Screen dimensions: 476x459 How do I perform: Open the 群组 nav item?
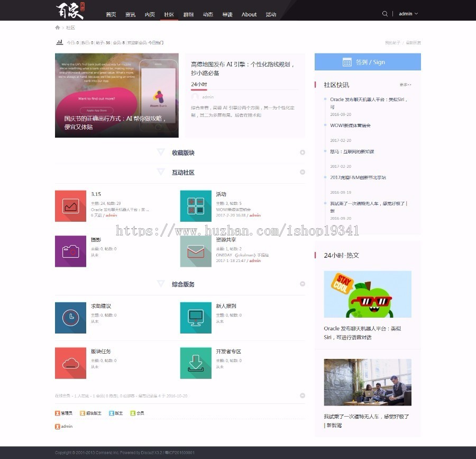pyautogui.click(x=188, y=14)
